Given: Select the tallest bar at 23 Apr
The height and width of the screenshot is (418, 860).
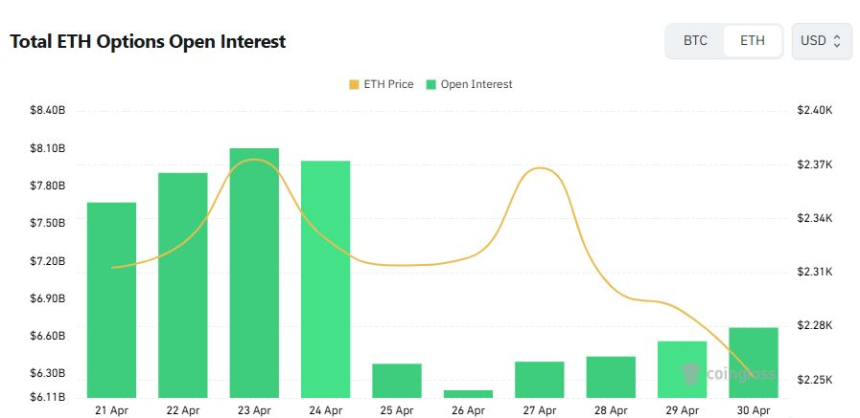Looking at the screenshot, I should [254, 272].
